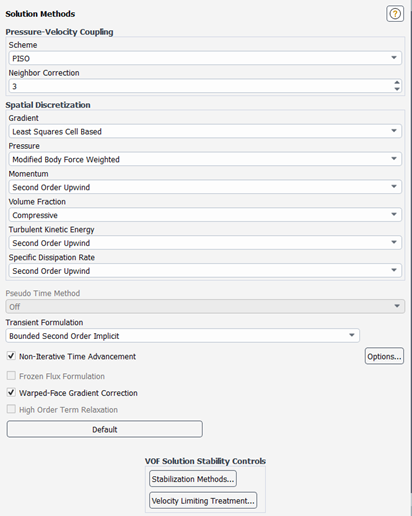
Task: Open the Pressure discretization dropdown
Action: 205,159
